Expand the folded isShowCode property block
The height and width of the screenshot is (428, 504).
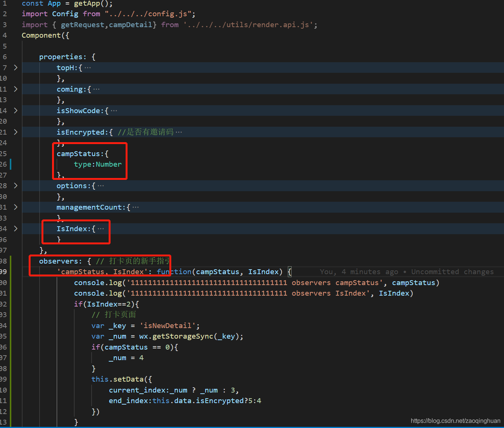coord(15,110)
